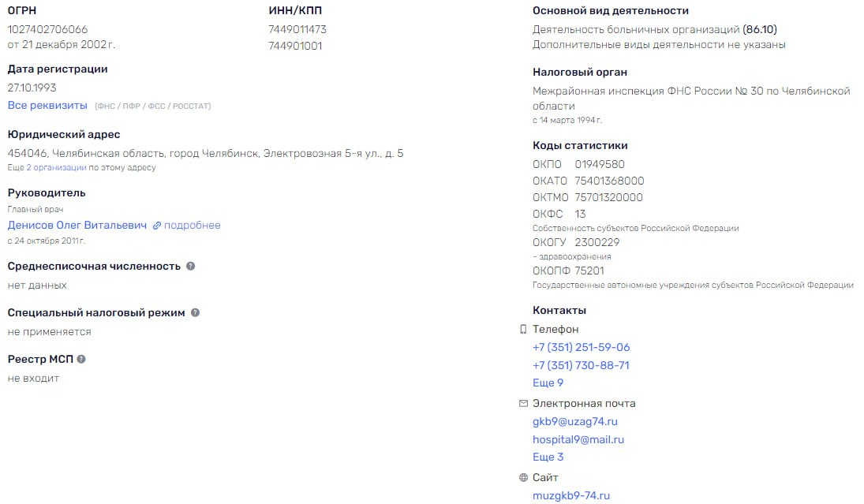This screenshot has height=504, width=864.
Task: Click help icon beside Среднесписочная численность
Action: click(x=191, y=266)
